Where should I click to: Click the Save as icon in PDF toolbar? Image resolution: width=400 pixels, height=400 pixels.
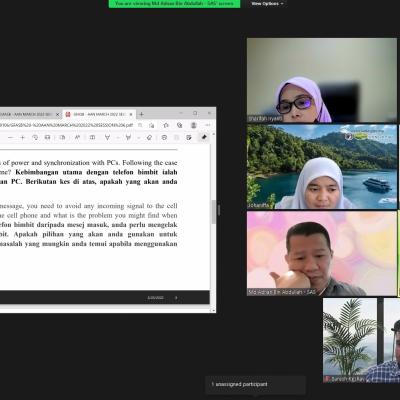coord(189,137)
